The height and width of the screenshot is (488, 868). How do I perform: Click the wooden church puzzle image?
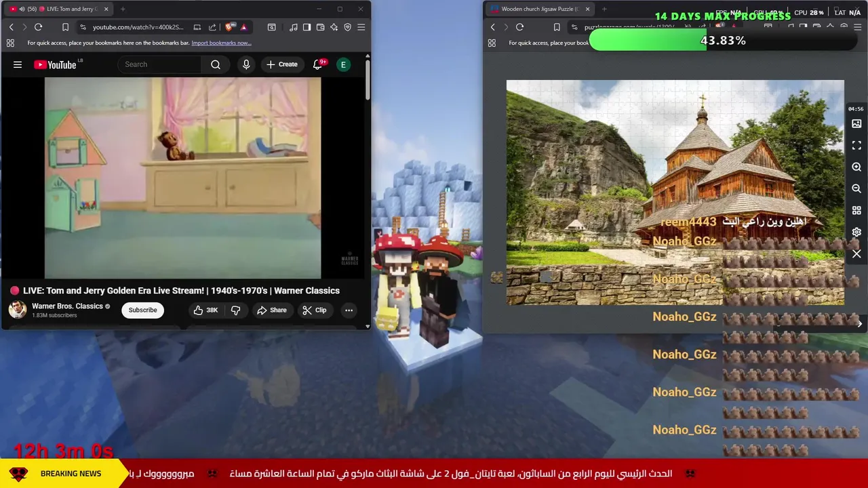[x=675, y=192]
